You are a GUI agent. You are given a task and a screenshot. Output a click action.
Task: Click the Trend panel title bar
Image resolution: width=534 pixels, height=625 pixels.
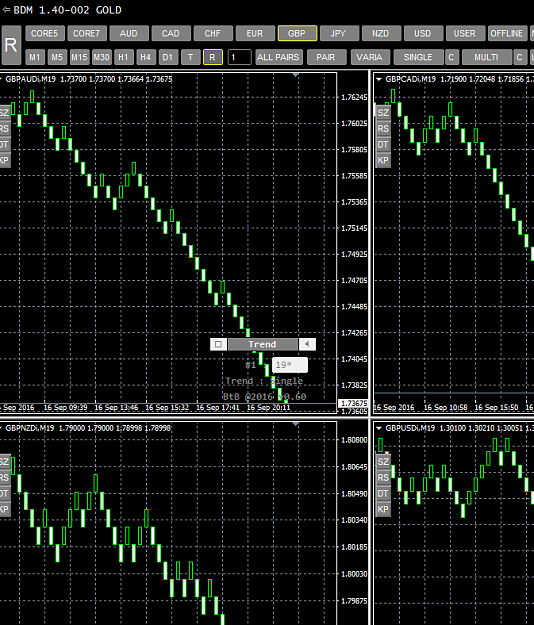point(263,344)
